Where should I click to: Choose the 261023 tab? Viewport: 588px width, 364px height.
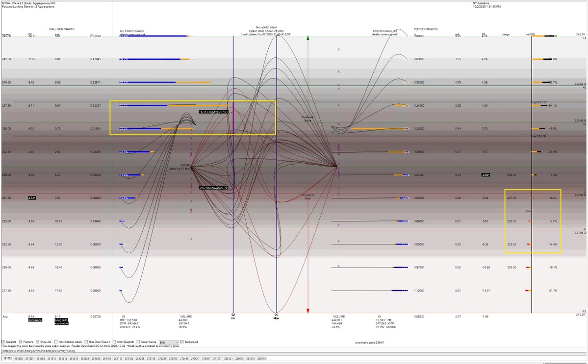click(x=85, y=359)
